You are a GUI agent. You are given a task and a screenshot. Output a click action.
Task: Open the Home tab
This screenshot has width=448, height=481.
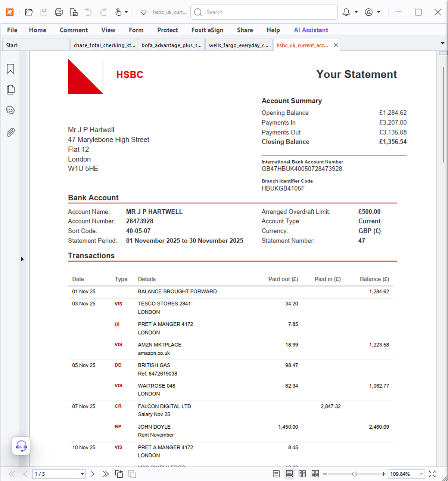[x=38, y=30]
